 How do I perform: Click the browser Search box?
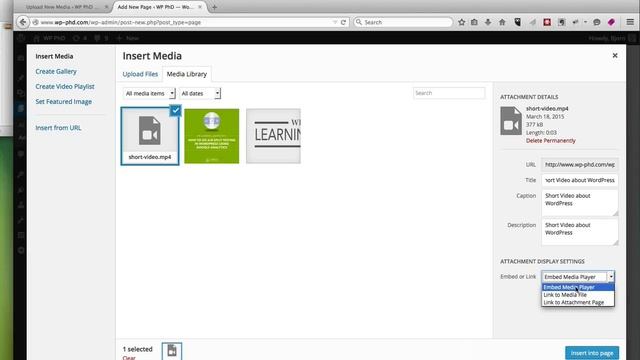pos(403,22)
